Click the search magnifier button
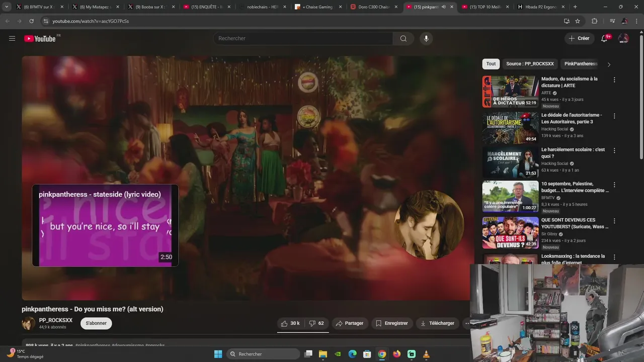Image resolution: width=644 pixels, height=362 pixels. click(x=404, y=39)
